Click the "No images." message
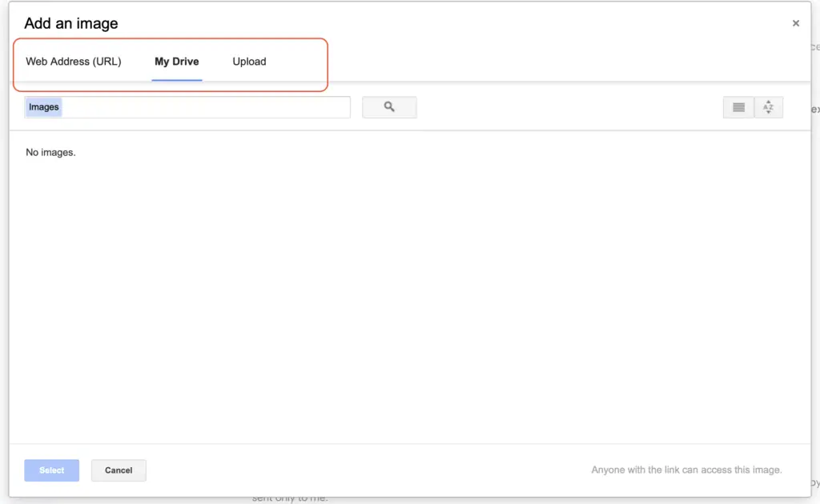This screenshot has height=504, width=820. 50,152
